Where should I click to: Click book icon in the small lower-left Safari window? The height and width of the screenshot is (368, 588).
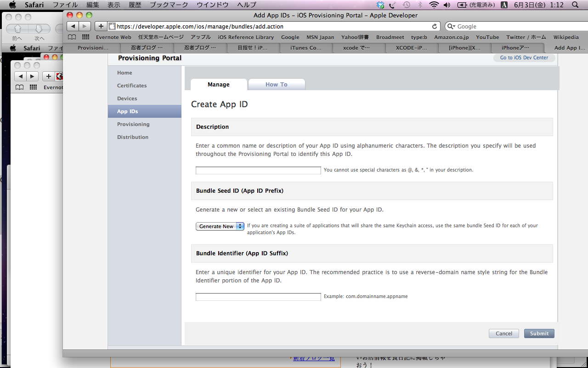pos(19,87)
